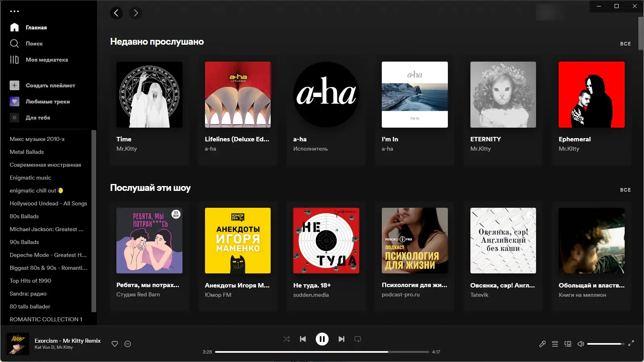Select the Современная иностранная playlist

[x=46, y=165]
